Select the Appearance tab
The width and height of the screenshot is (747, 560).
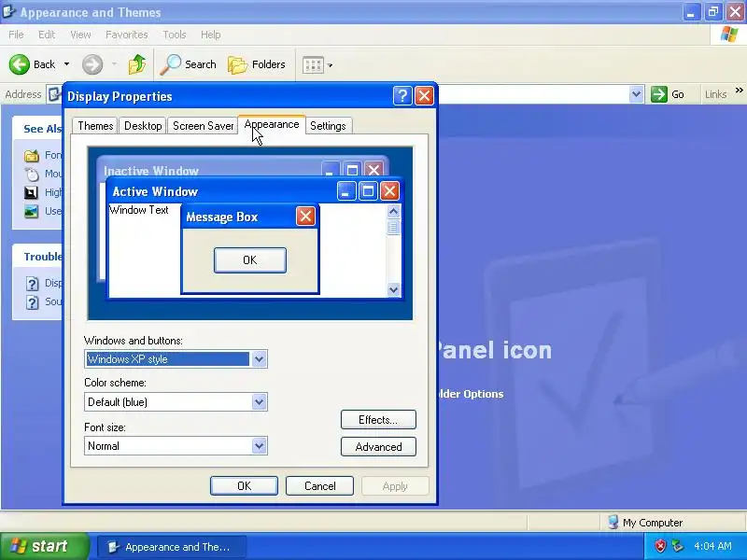coord(272,124)
